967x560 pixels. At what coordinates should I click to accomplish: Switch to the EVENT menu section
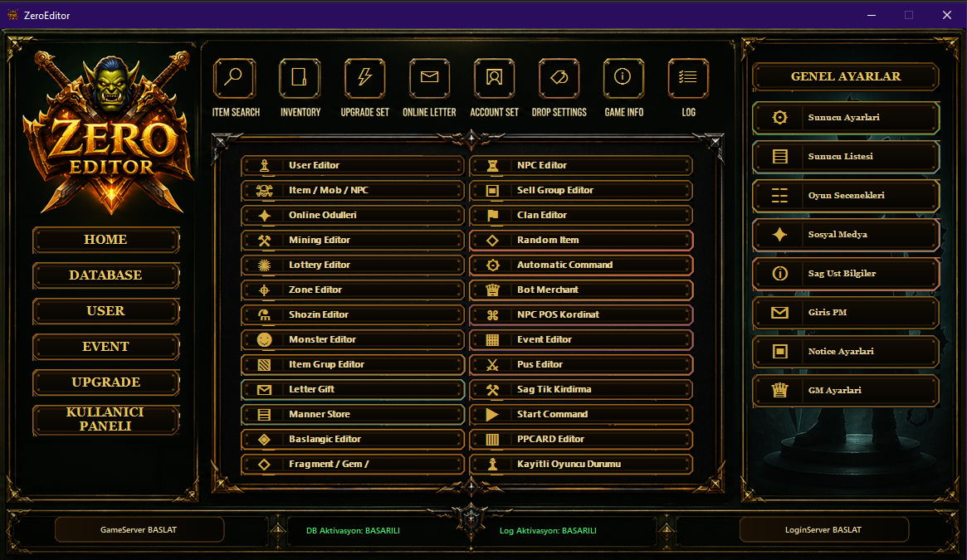[x=106, y=347]
